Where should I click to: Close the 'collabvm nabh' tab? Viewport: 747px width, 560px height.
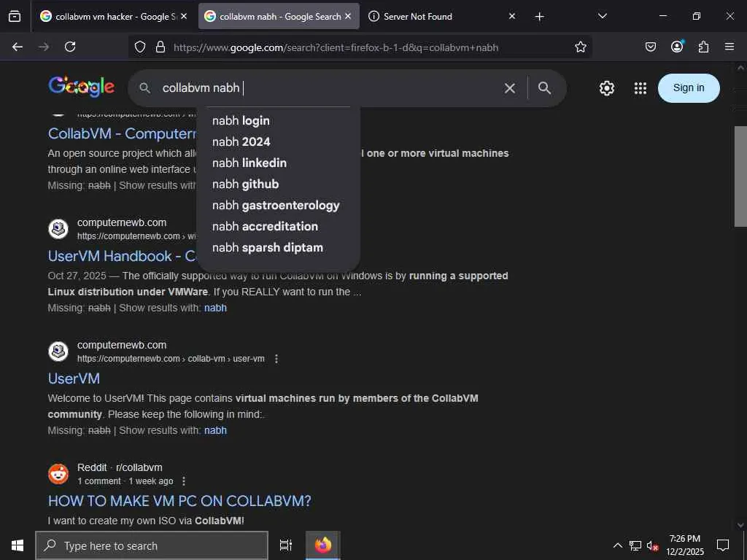pyautogui.click(x=348, y=16)
